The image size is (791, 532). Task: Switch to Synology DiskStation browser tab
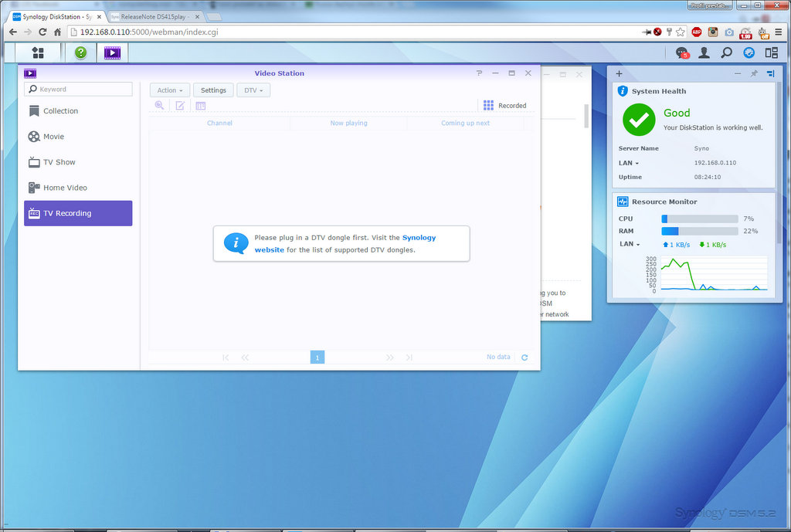point(56,17)
